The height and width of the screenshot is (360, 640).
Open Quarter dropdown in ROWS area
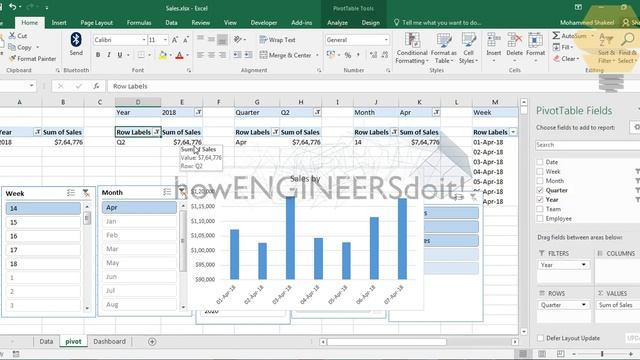coord(584,305)
